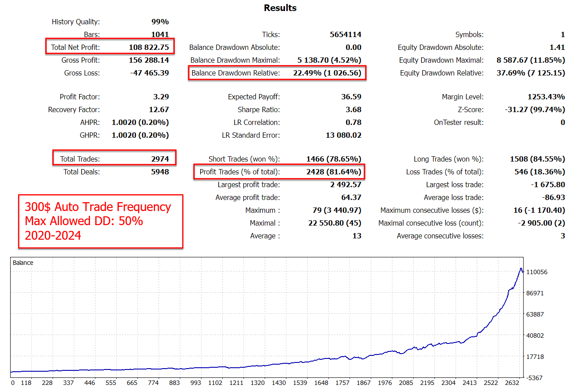Select the Z-Score value -31.27 (99.74%)

pos(535,109)
